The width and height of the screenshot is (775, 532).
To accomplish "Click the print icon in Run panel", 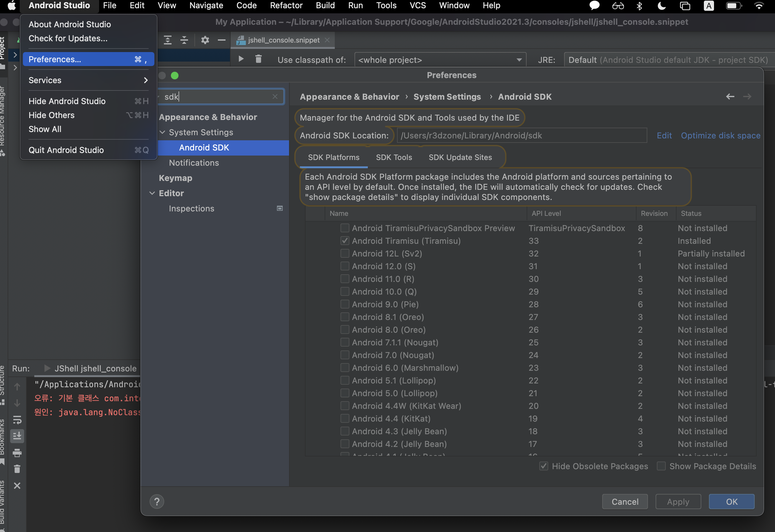I will pyautogui.click(x=17, y=453).
